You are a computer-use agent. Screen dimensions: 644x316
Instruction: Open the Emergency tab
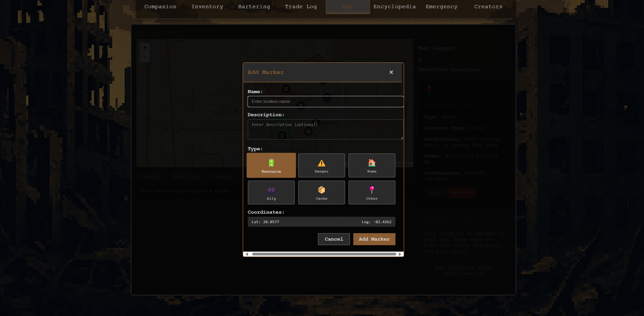click(441, 7)
